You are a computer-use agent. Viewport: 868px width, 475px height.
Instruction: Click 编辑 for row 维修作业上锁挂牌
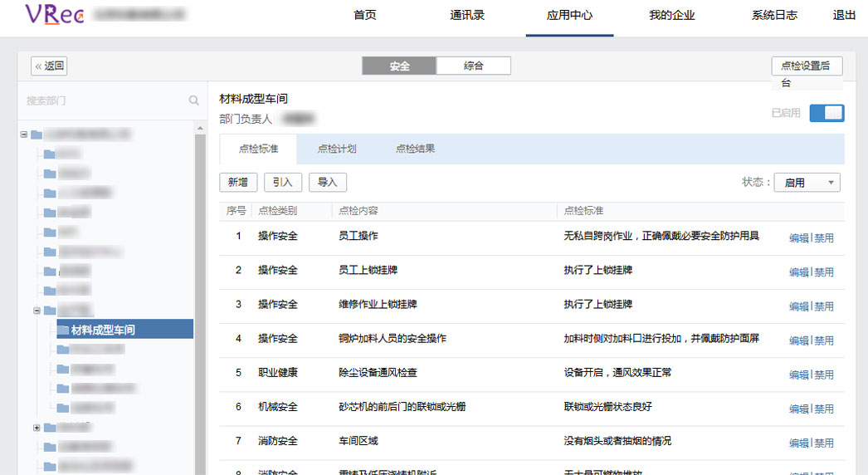pyautogui.click(x=799, y=306)
